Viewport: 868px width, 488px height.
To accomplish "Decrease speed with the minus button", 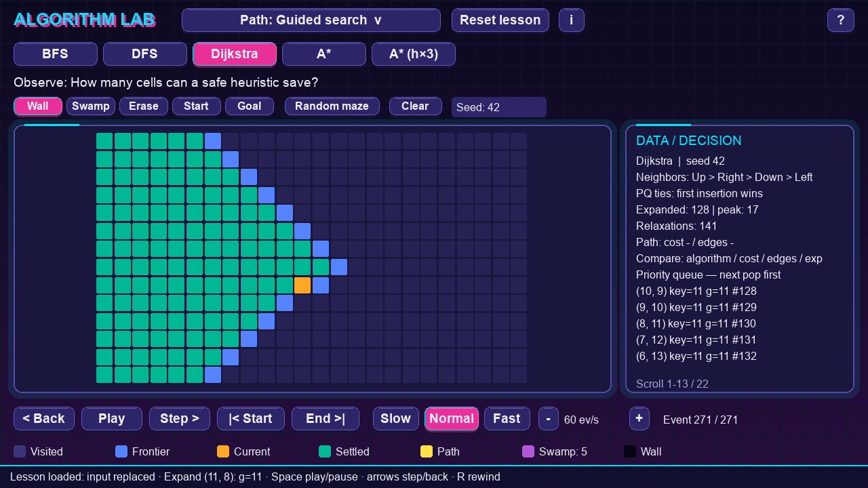I will point(548,419).
